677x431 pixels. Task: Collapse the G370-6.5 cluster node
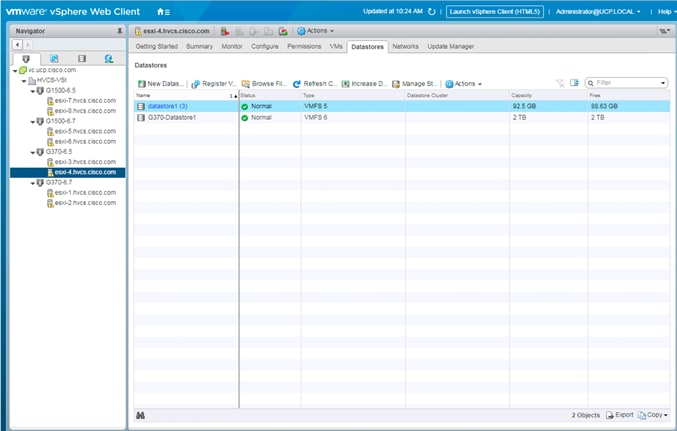(32, 152)
